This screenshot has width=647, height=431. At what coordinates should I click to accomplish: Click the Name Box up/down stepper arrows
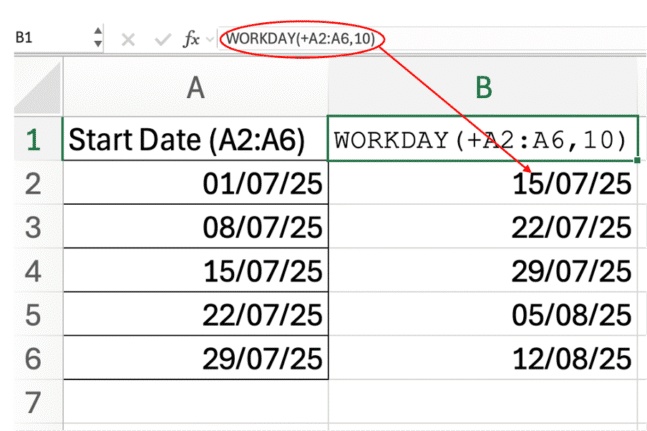[x=97, y=38]
